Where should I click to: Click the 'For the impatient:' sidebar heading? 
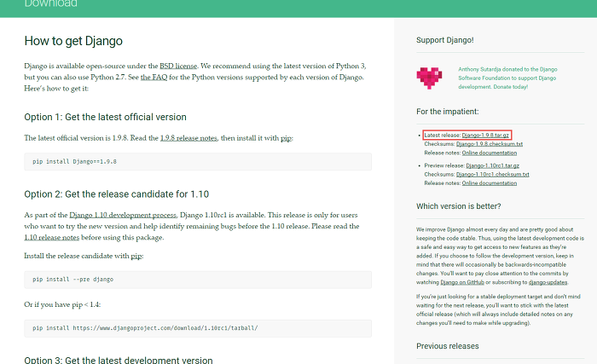pos(448,112)
